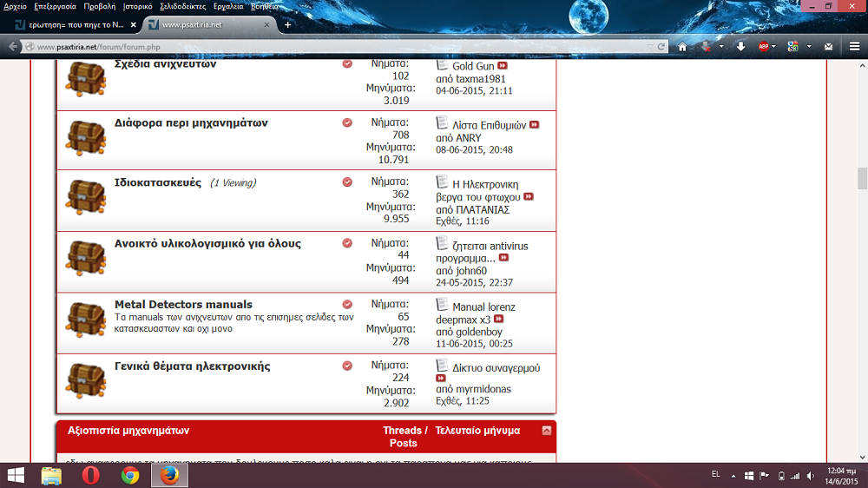Open the Firefox downloads arrow
This screenshot has height=488, width=868.
(x=740, y=47)
